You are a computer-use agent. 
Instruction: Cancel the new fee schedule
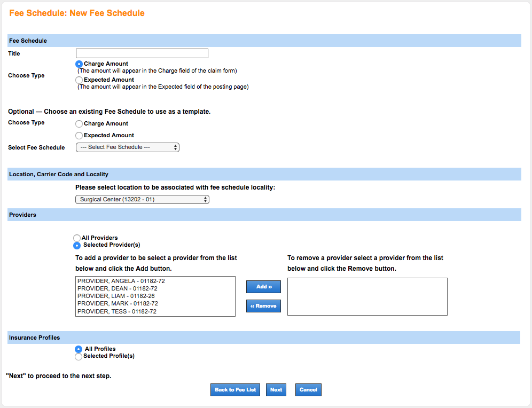tap(308, 389)
